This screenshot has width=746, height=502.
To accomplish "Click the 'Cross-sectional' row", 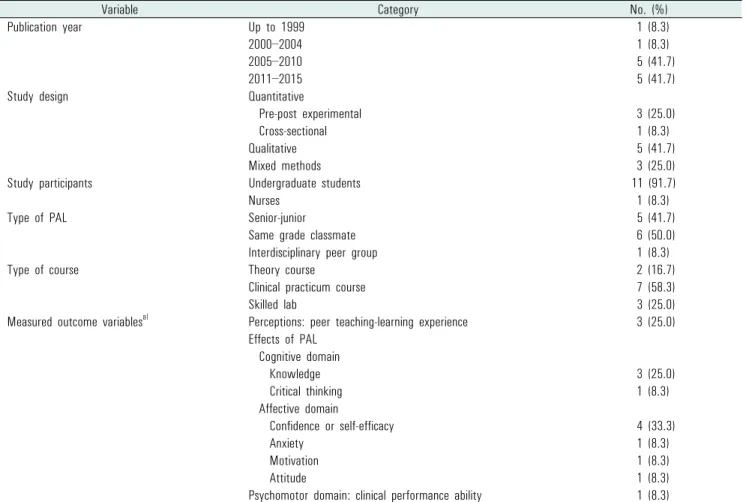I will pyautogui.click(x=293, y=131).
